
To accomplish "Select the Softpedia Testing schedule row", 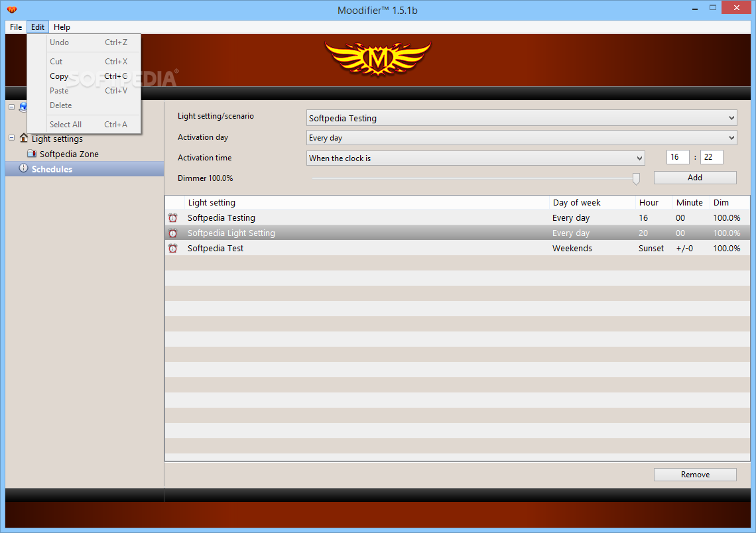I will 457,218.
